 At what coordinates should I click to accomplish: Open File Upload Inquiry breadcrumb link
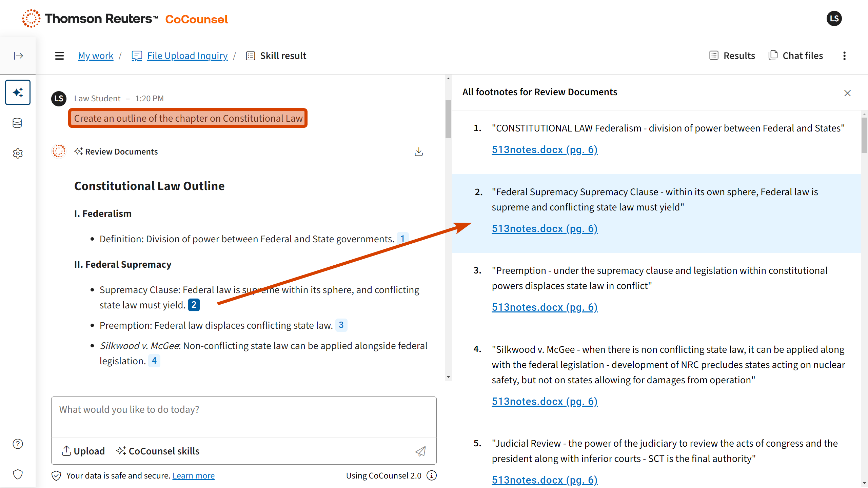(187, 56)
